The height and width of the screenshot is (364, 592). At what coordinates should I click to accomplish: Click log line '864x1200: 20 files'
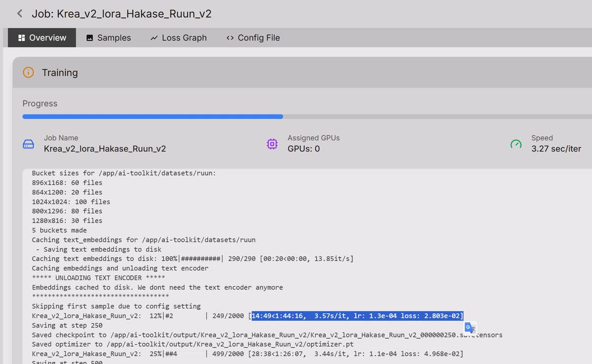67,192
